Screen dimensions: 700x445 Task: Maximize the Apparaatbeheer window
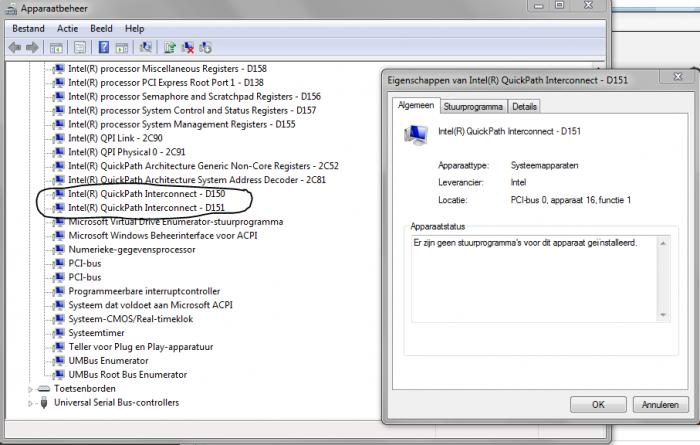(x=559, y=5)
